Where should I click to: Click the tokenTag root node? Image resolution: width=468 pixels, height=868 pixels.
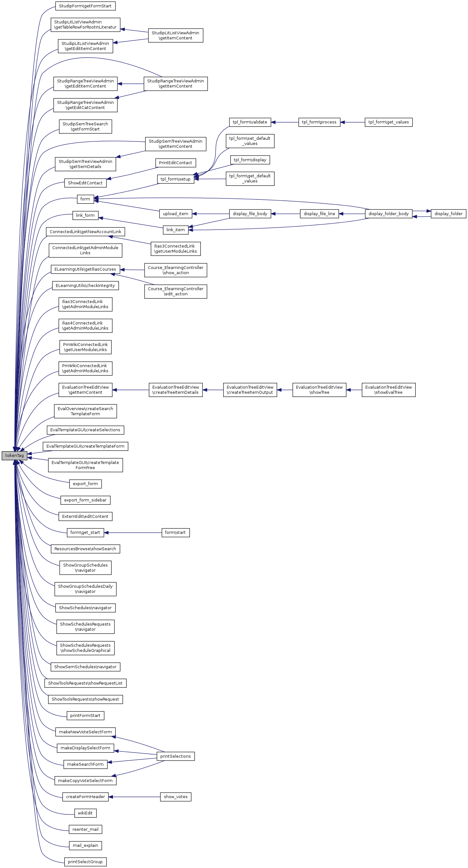pyautogui.click(x=14, y=456)
